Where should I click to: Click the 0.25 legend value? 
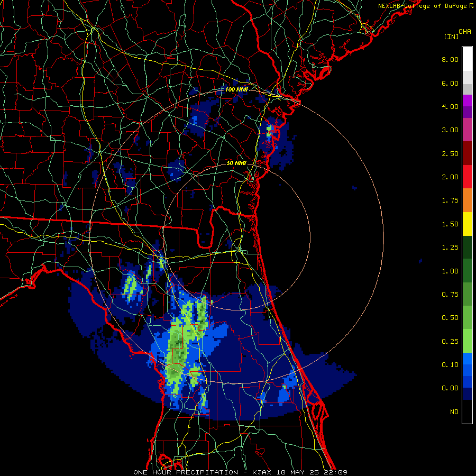point(450,342)
